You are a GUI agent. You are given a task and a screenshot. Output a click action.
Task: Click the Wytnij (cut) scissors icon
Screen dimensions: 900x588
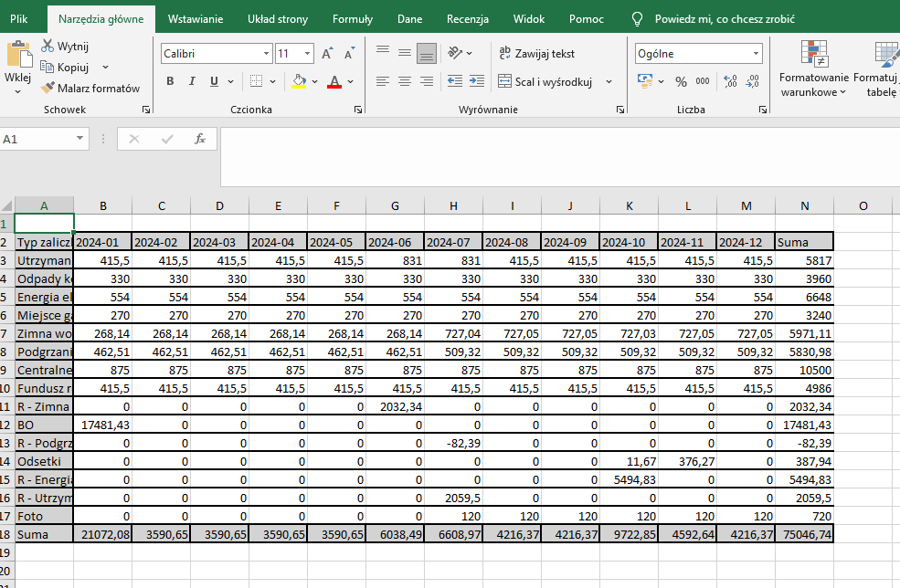(48, 47)
